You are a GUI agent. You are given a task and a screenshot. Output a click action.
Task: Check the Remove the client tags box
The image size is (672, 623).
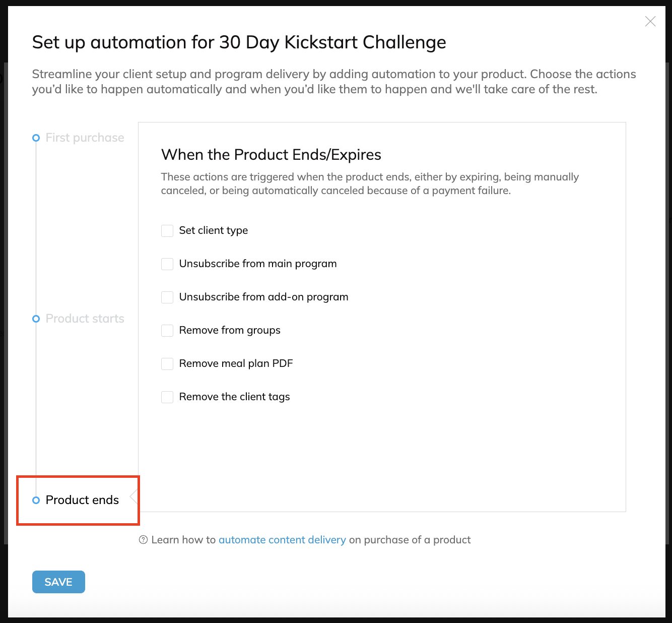167,397
